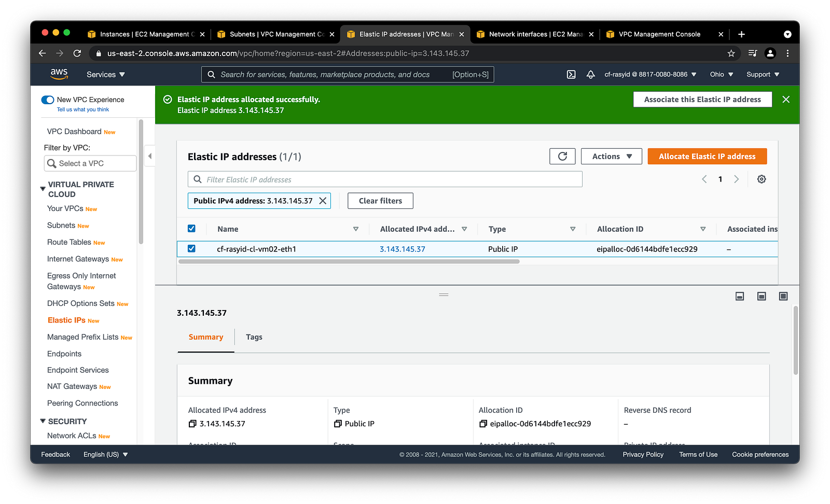
Task: Open Chrome three-dot menu
Action: click(787, 53)
